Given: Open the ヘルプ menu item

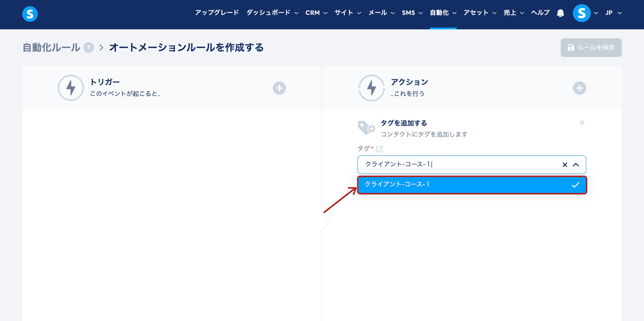Looking at the screenshot, I should [540, 13].
